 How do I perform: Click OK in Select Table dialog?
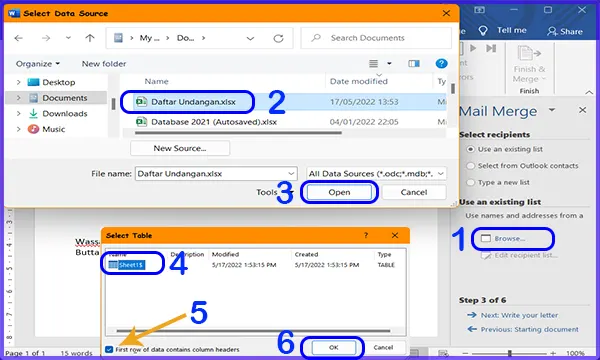(x=333, y=347)
